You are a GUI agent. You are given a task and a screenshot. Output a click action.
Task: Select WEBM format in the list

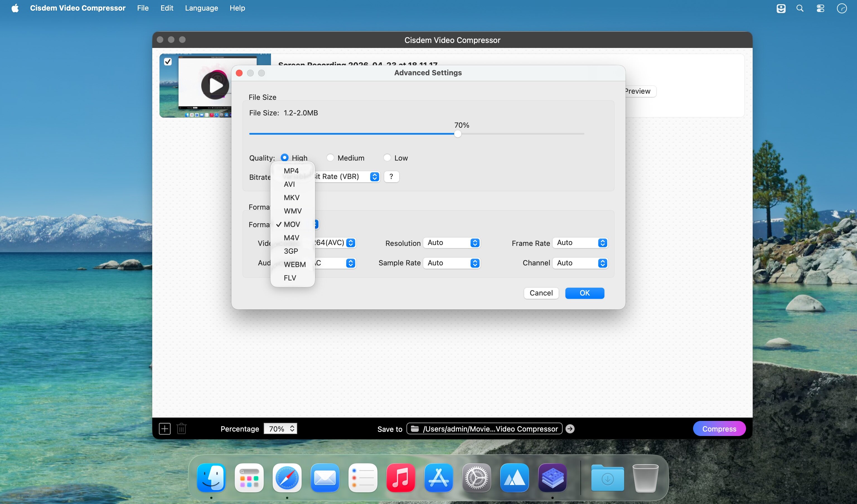(x=294, y=265)
